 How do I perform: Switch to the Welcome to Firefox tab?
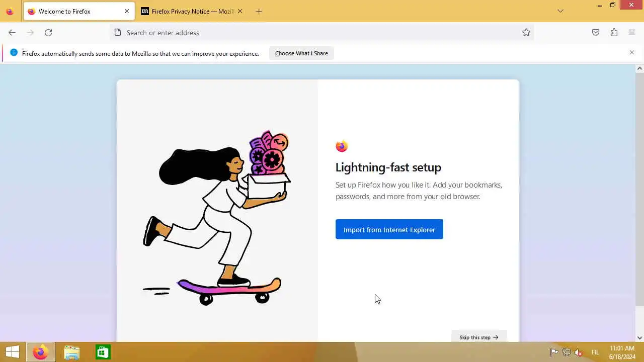click(x=78, y=11)
